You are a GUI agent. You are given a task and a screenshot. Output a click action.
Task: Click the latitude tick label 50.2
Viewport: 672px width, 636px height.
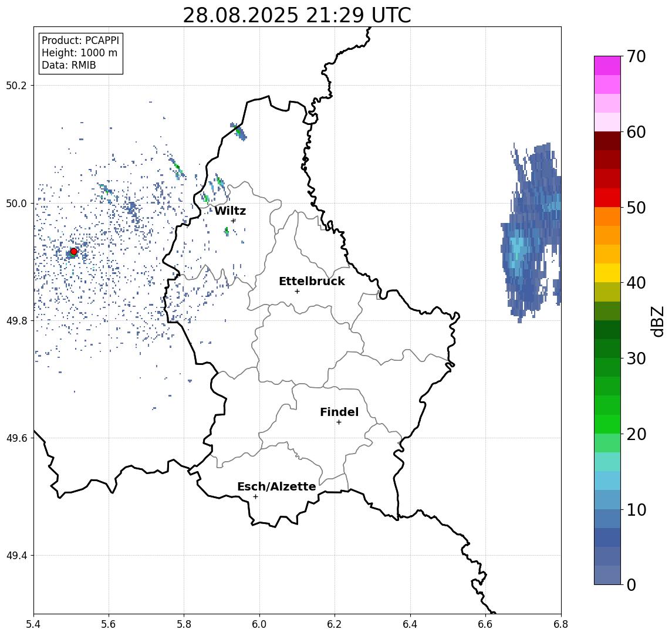[x=16, y=85]
